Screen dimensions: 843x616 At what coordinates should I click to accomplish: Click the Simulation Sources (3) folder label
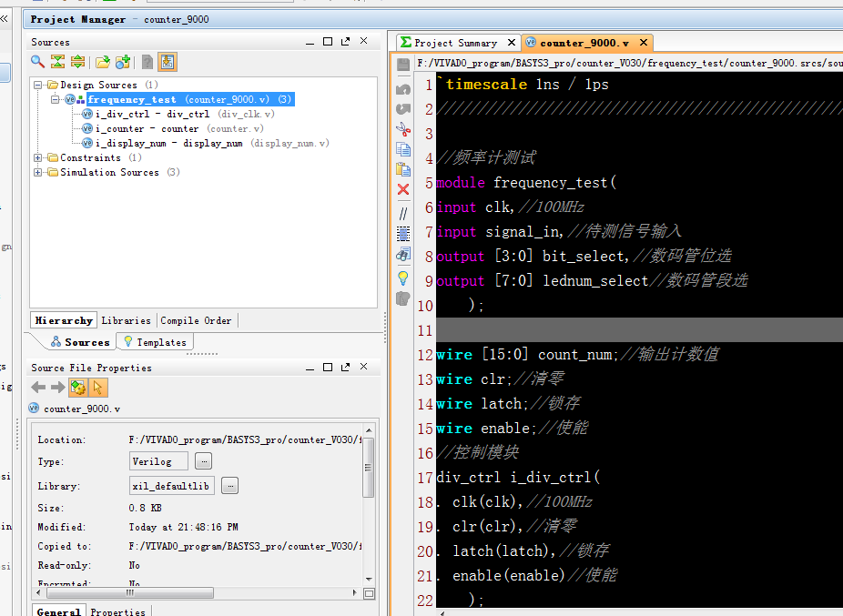click(120, 172)
